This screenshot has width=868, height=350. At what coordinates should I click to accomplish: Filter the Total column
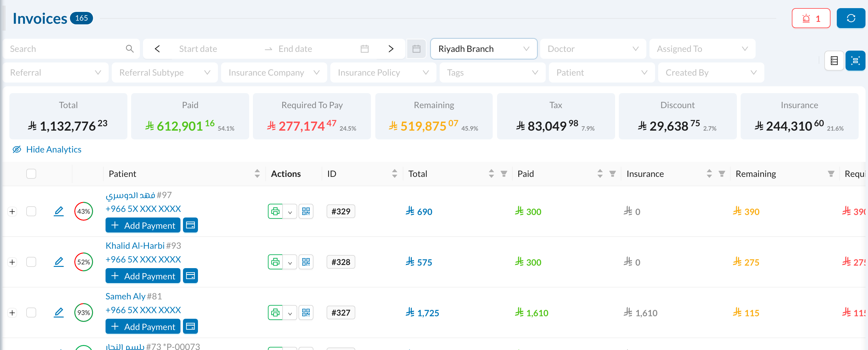pyautogui.click(x=504, y=174)
